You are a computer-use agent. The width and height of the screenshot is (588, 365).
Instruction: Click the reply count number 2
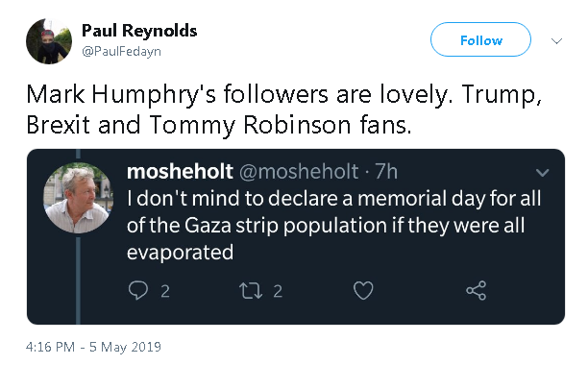[165, 291]
